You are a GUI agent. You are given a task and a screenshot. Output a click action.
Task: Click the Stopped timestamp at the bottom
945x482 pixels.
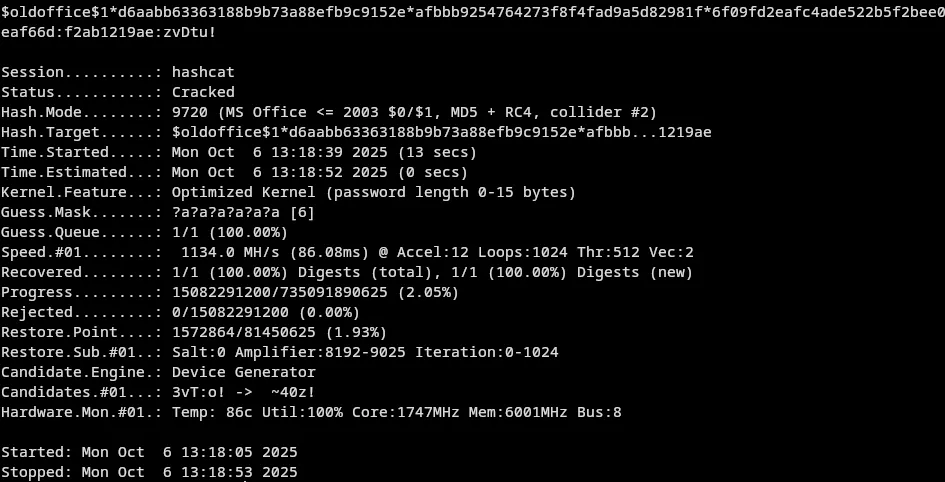(x=189, y=472)
